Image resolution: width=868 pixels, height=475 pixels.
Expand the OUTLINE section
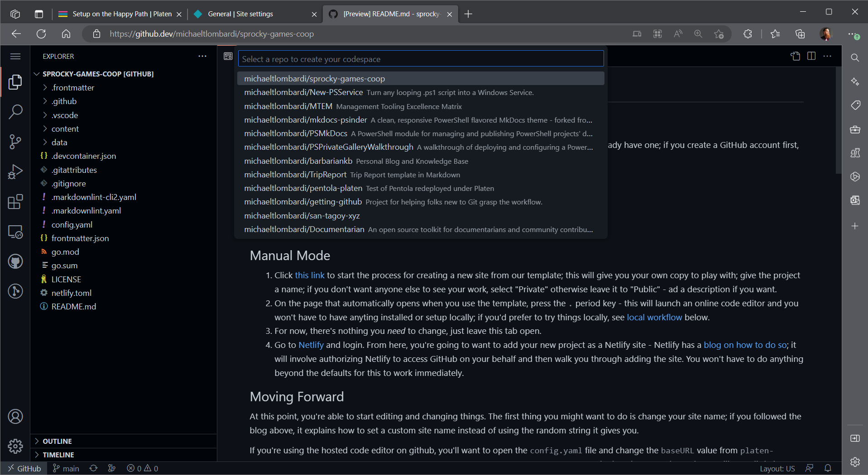[57, 441]
